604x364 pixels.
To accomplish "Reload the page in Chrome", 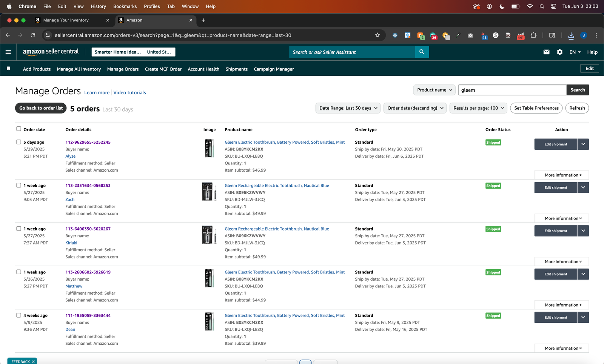I will [x=33, y=35].
